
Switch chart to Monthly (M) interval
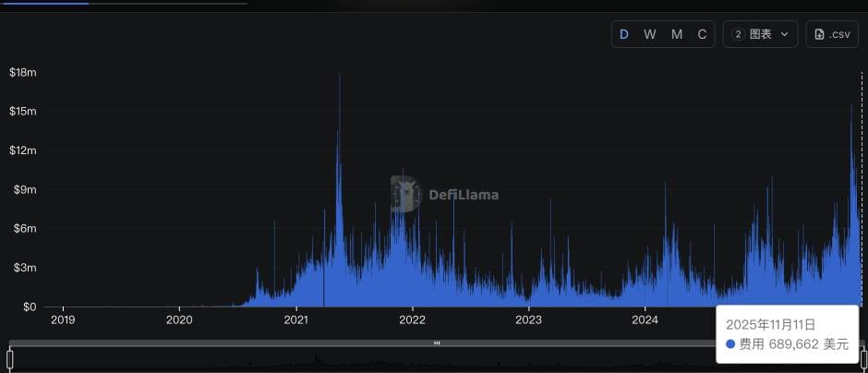coord(677,35)
